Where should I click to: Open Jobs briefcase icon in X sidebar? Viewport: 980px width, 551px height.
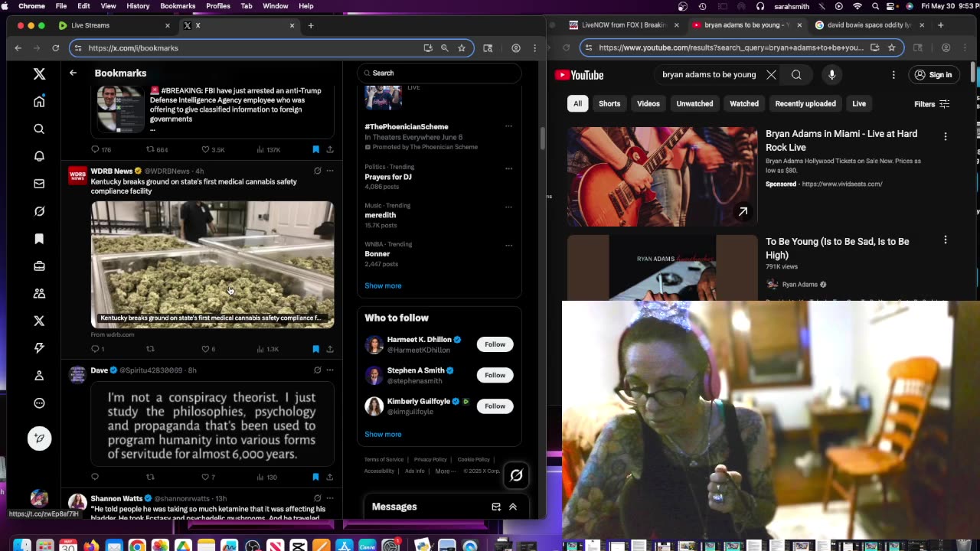(39, 266)
